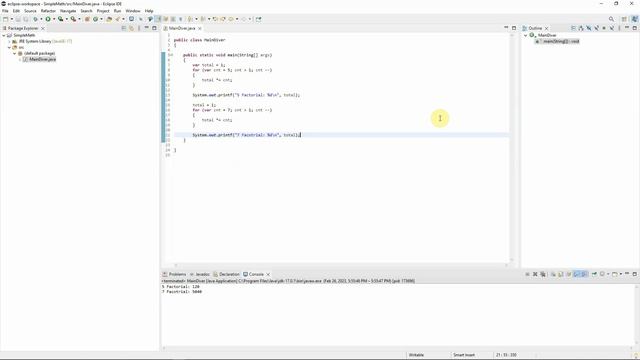Toggle Pin Console in Console toolbar

pyautogui.click(x=594, y=274)
